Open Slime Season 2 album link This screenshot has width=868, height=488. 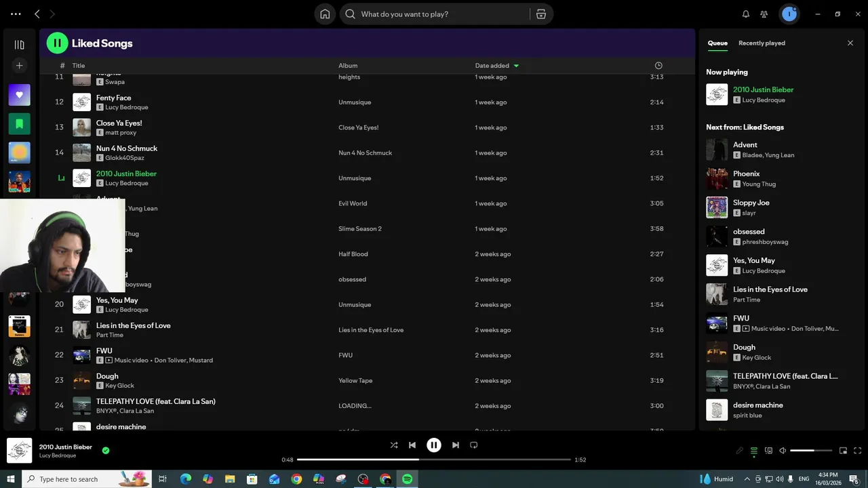360,228
